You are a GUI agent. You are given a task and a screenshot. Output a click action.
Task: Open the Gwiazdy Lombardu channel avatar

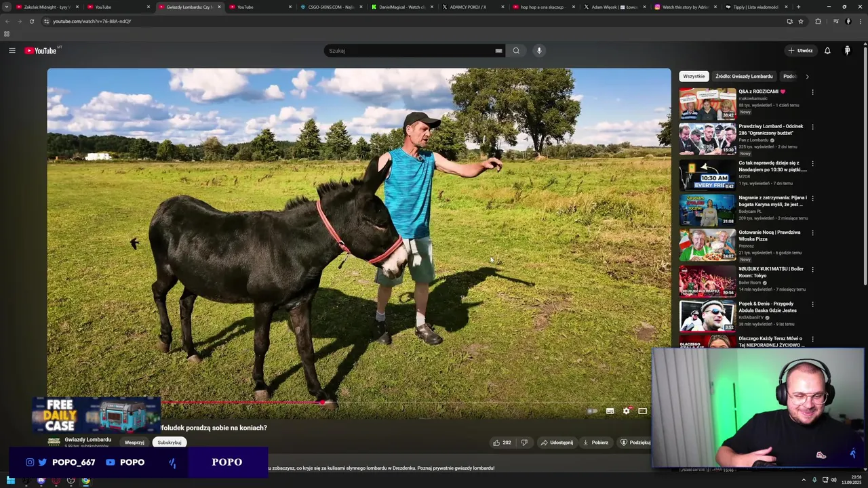coord(54,441)
